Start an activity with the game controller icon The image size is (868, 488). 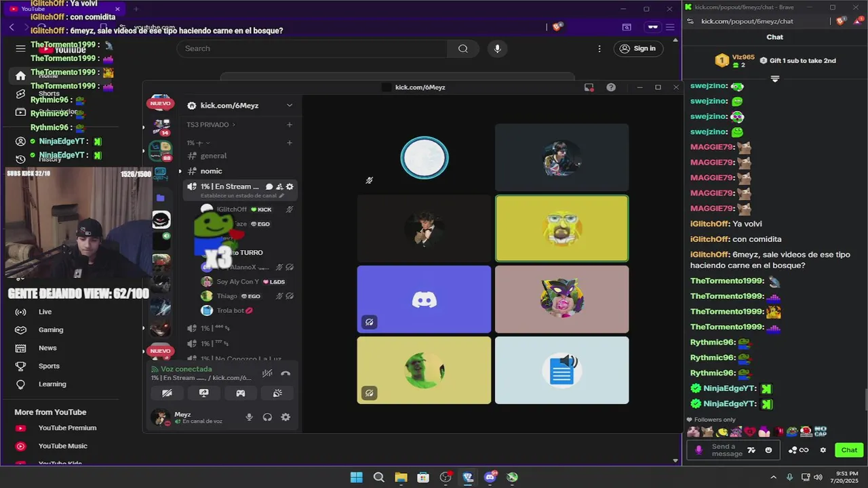tap(240, 393)
